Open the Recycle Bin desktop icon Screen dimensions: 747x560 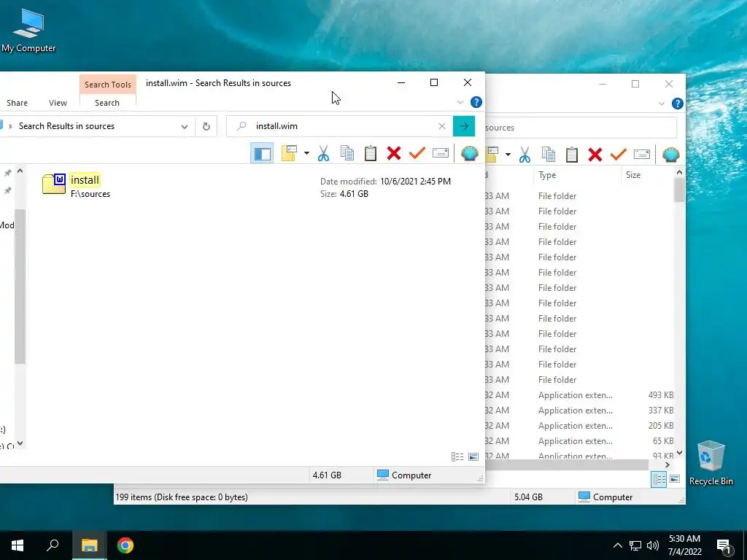click(x=711, y=463)
